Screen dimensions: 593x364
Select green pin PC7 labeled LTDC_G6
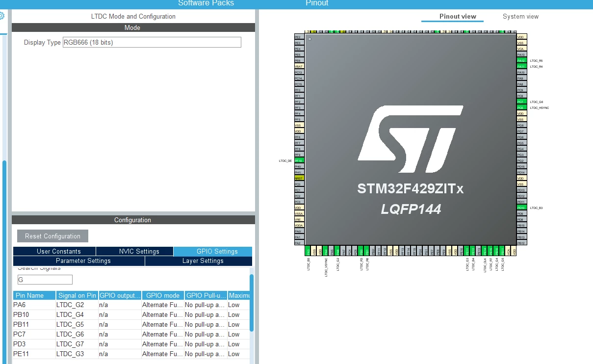521,102
